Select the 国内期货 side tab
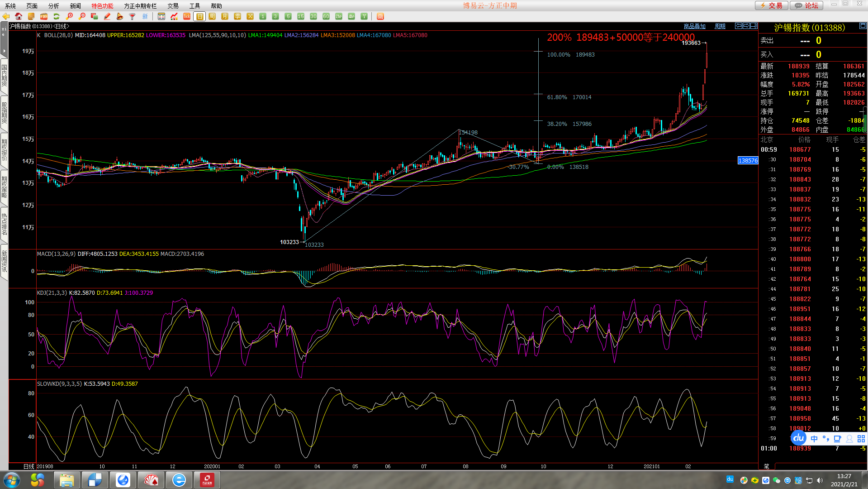Image resolution: width=868 pixels, height=489 pixels. tap(4, 76)
